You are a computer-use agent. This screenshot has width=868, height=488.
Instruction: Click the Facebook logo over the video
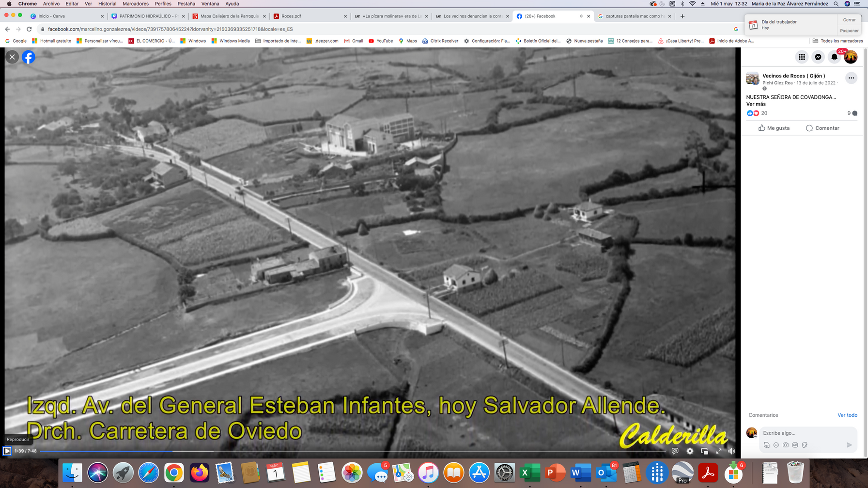pos(29,57)
